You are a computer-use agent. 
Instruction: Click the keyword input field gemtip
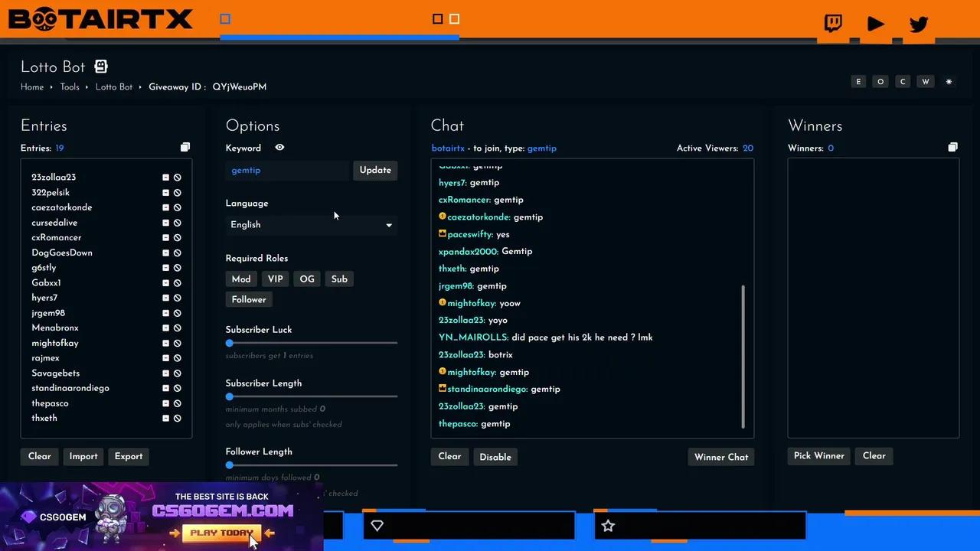[x=288, y=171]
